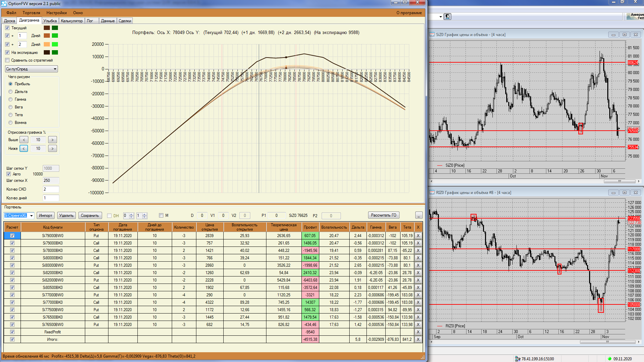Remove the Si80500BK0 row with X
This screenshot has width=644, height=362.
(x=418, y=288)
